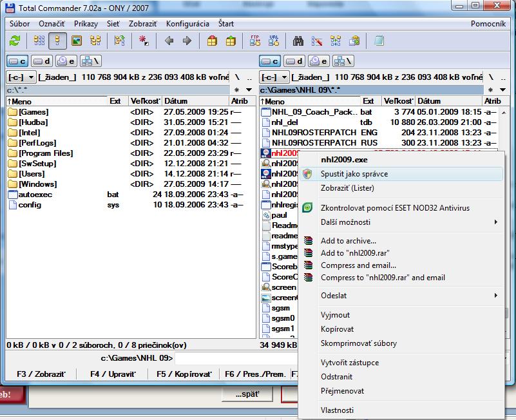Choose Zobraziť (Lister) in context menu

pos(401,188)
